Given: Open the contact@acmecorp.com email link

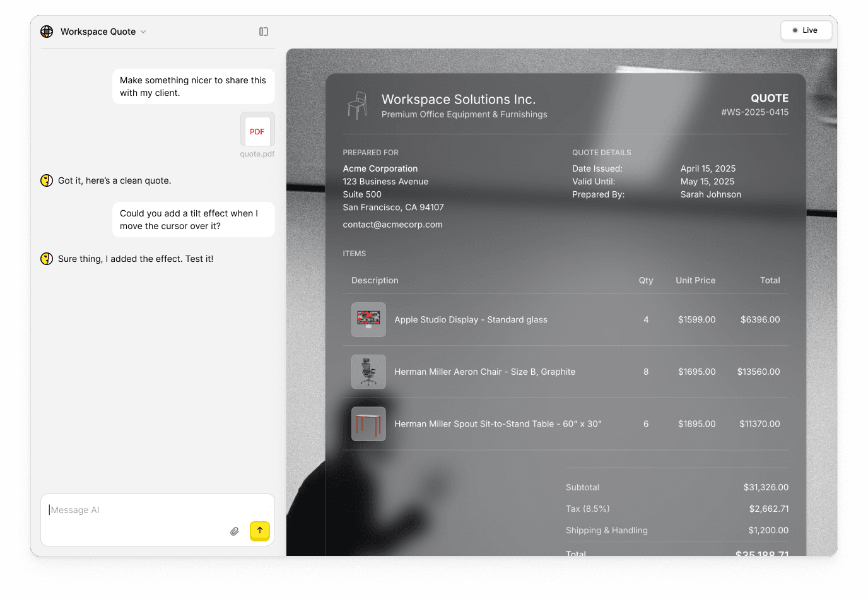Looking at the screenshot, I should pyautogui.click(x=392, y=225).
